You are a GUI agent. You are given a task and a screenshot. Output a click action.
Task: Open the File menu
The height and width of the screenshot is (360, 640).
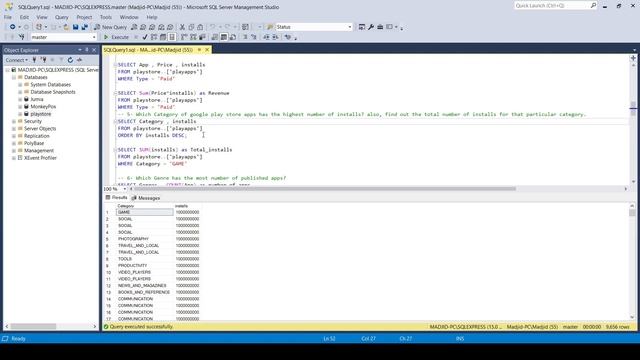(x=8, y=17)
